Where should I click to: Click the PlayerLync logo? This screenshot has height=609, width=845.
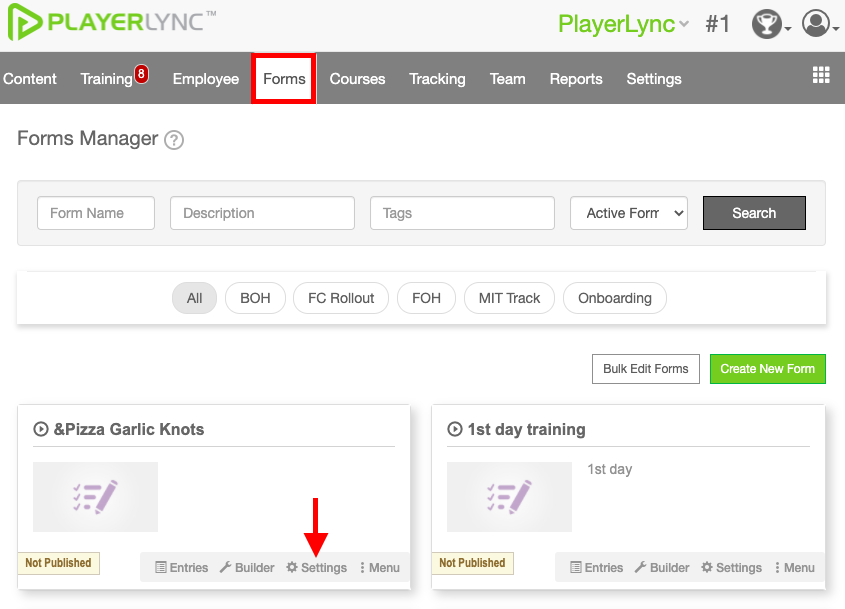pos(112,22)
